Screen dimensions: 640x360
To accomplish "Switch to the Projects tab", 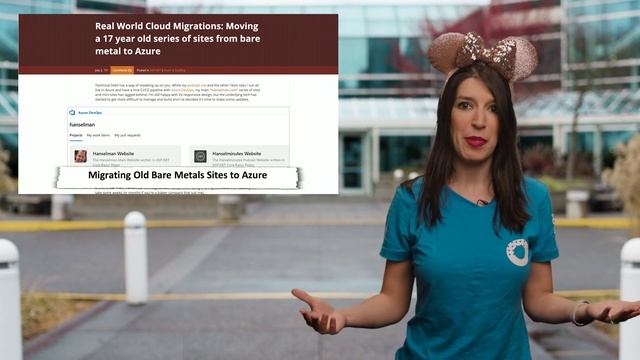I will point(76,135).
